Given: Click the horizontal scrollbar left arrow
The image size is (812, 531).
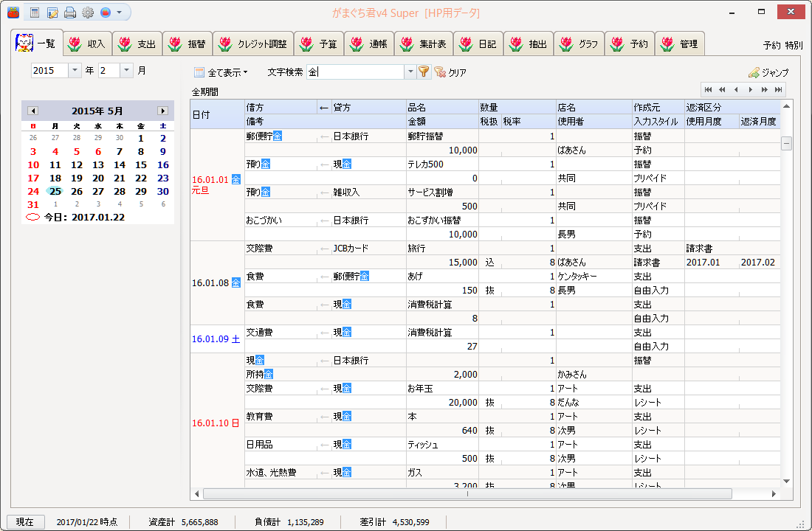Looking at the screenshot, I should [197, 493].
